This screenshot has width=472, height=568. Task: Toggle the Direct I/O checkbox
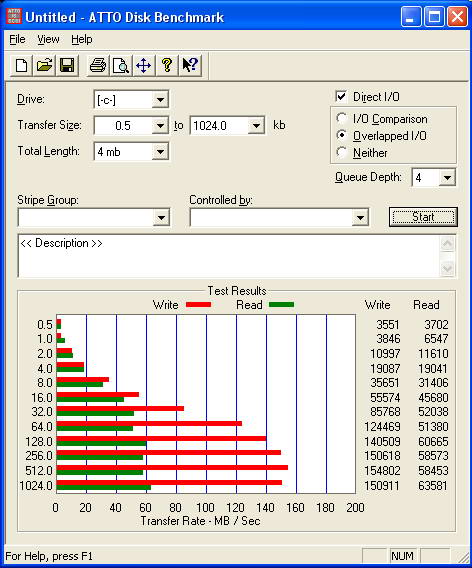(341, 96)
